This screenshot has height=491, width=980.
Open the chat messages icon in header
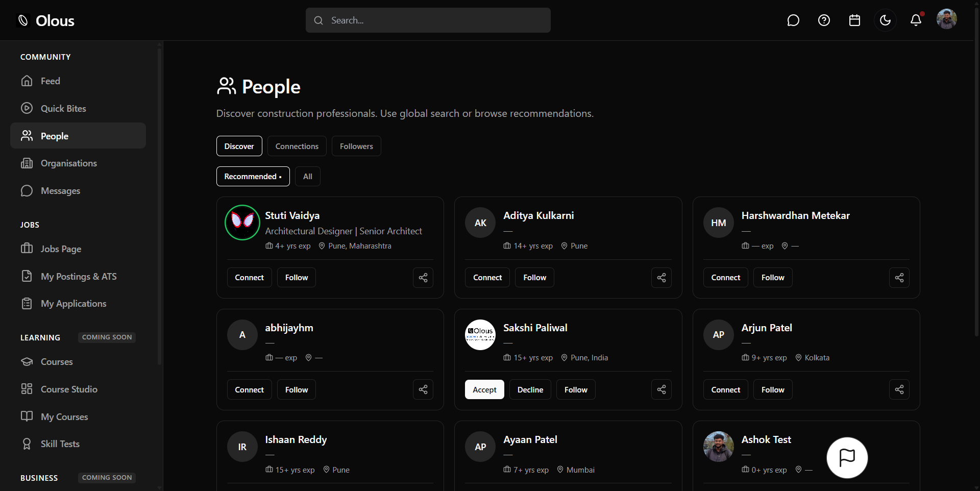tap(793, 20)
